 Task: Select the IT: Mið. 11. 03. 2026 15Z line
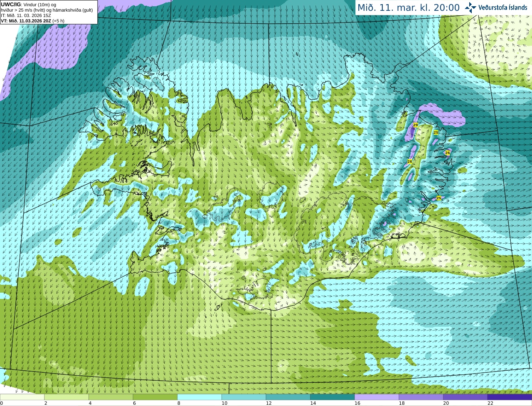pos(26,15)
